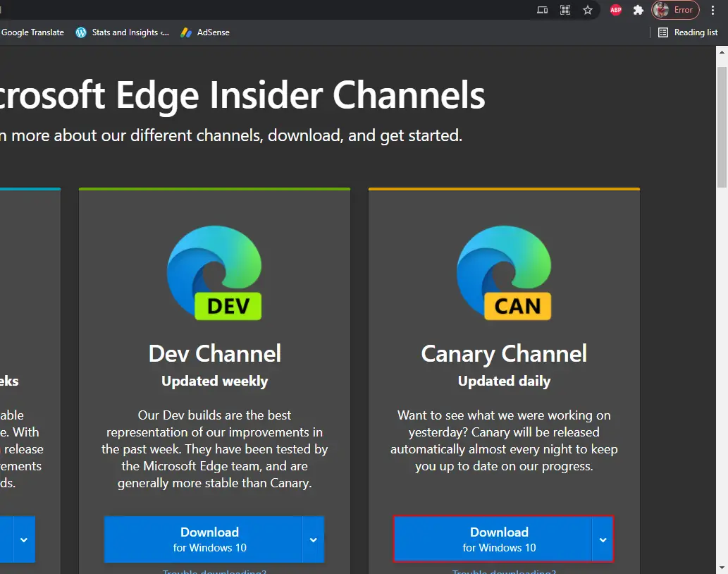Image resolution: width=728 pixels, height=574 pixels.
Task: Click the Canary Channel heading
Action: [504, 354]
